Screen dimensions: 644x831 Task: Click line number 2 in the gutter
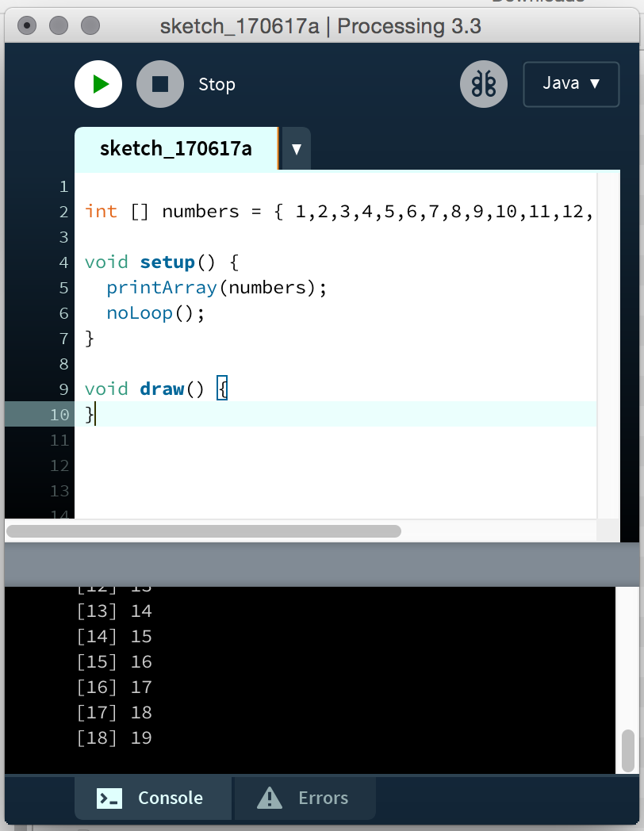(x=63, y=212)
